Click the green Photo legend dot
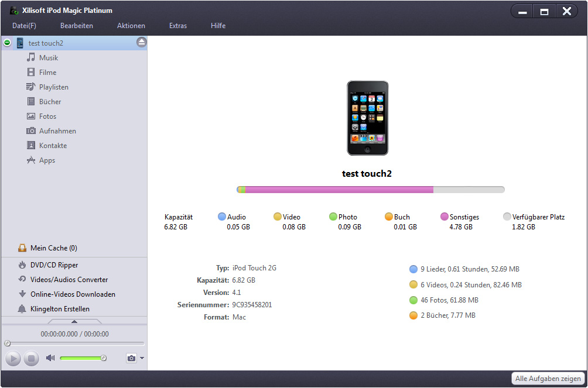The height and width of the screenshot is (388, 588). click(333, 217)
